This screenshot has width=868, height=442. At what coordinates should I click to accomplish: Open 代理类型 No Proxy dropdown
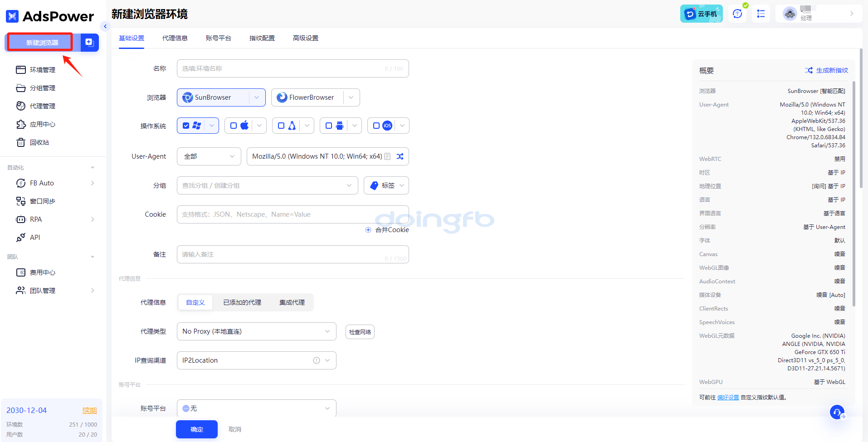[x=257, y=331]
